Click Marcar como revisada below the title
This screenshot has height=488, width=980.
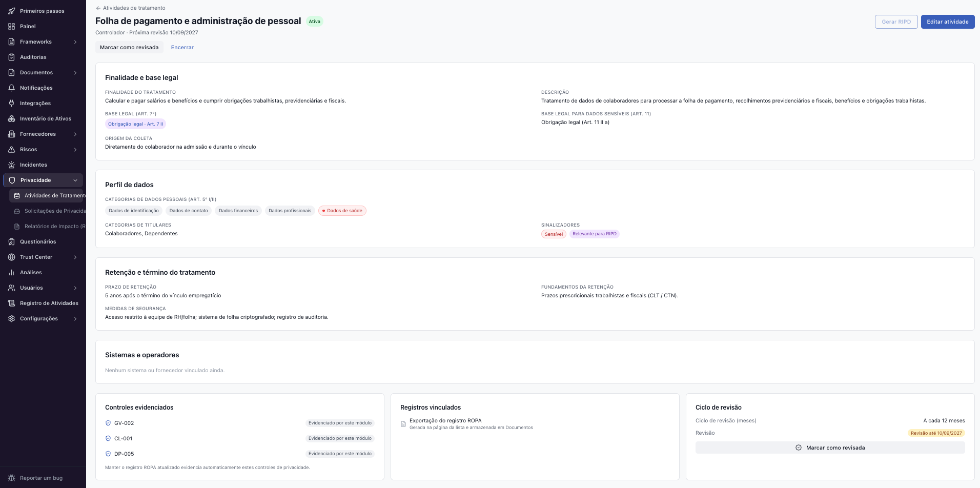tap(129, 47)
